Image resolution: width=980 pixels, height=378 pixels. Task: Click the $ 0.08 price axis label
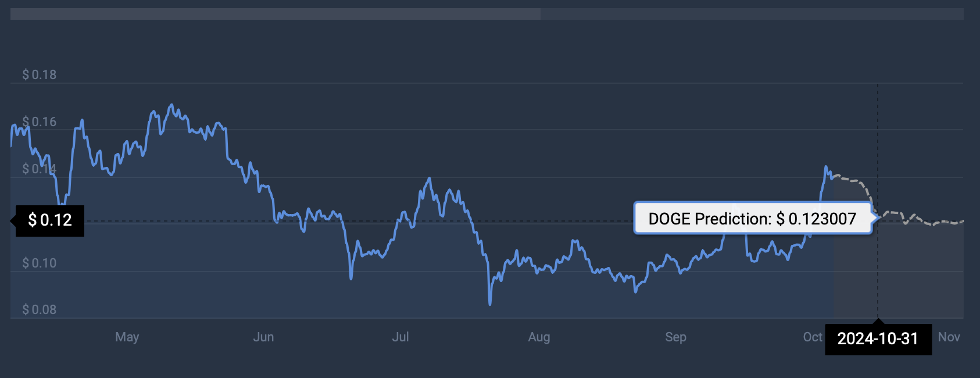tap(40, 310)
